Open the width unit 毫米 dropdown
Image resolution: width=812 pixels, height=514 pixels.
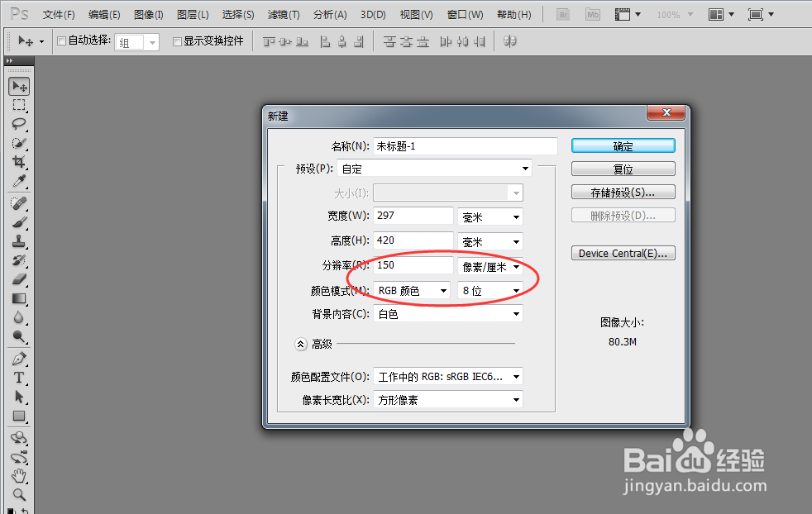tap(490, 217)
